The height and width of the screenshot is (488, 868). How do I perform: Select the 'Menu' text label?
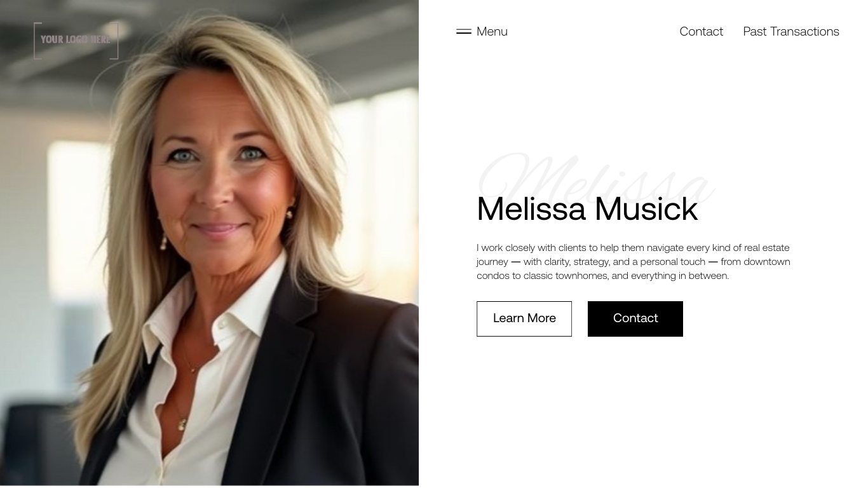click(x=492, y=31)
